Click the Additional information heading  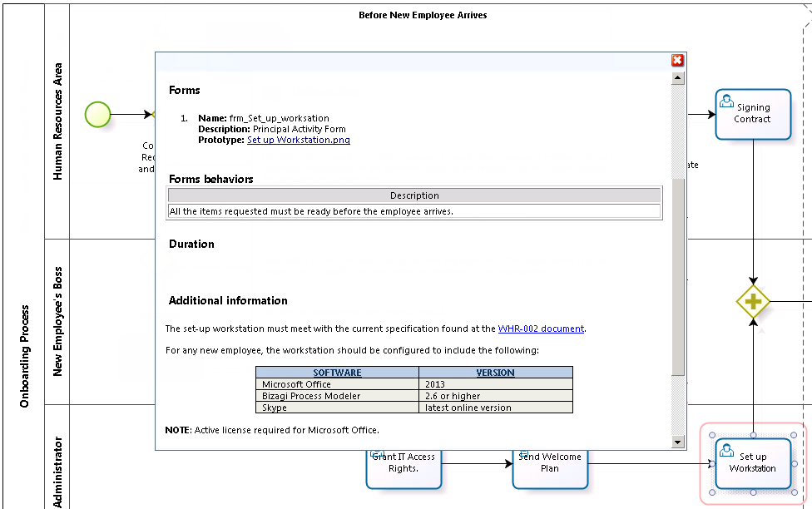tap(228, 300)
